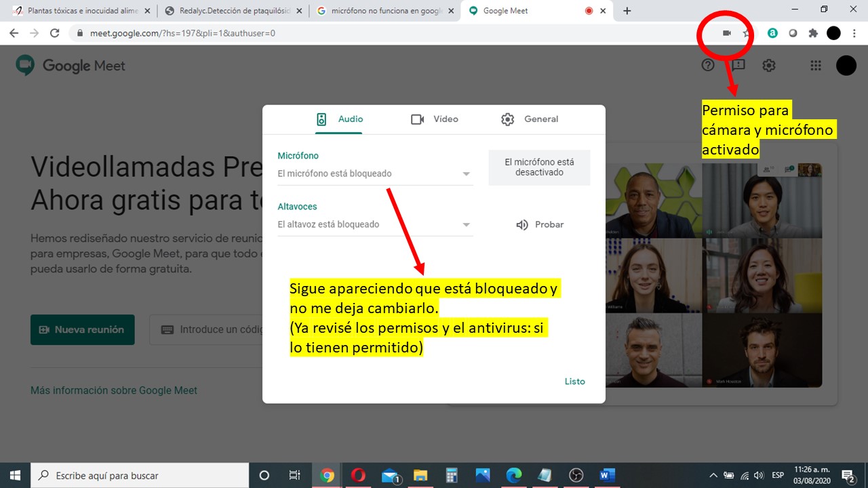The width and height of the screenshot is (868, 488).
Task: Open 'Más información sobre Google Meet' link
Action: (x=113, y=390)
